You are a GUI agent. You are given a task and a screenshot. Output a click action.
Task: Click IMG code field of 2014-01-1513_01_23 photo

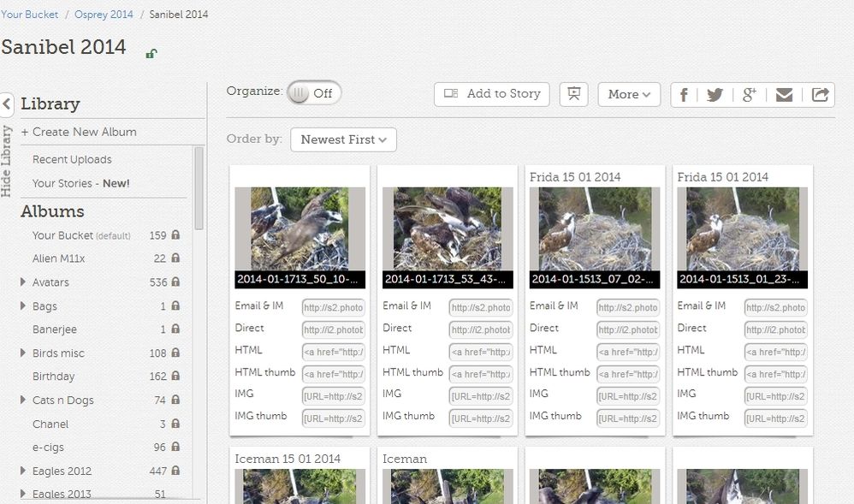click(x=775, y=396)
